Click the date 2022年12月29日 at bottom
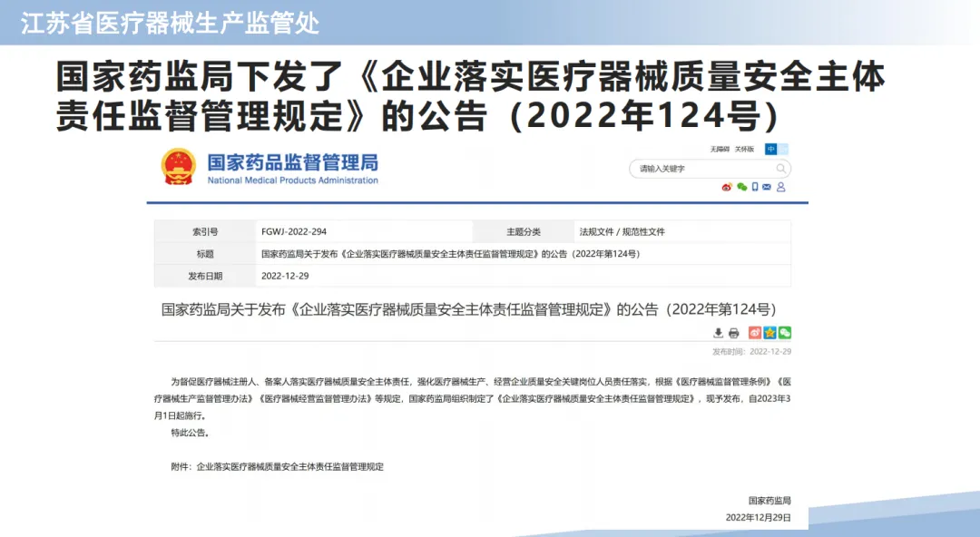980x537 pixels. coord(758,518)
